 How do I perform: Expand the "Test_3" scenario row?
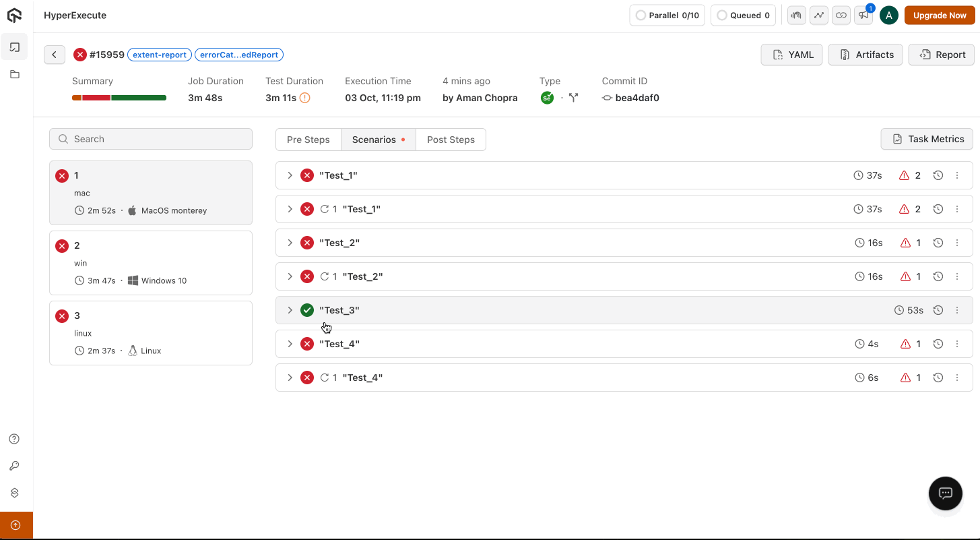coord(290,310)
